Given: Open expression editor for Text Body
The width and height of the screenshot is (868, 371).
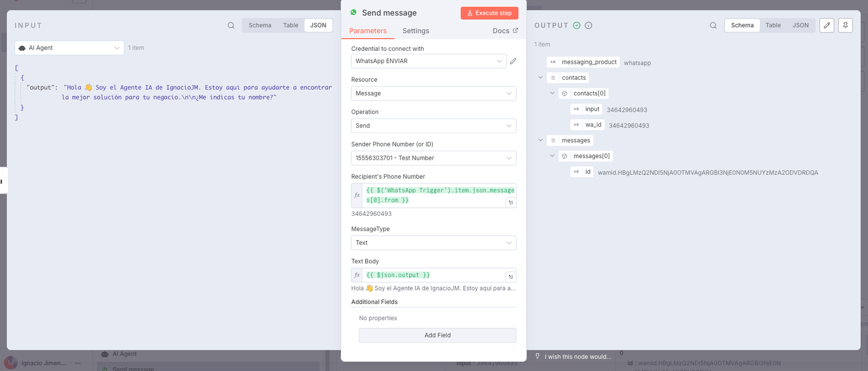Looking at the screenshot, I should click(511, 277).
